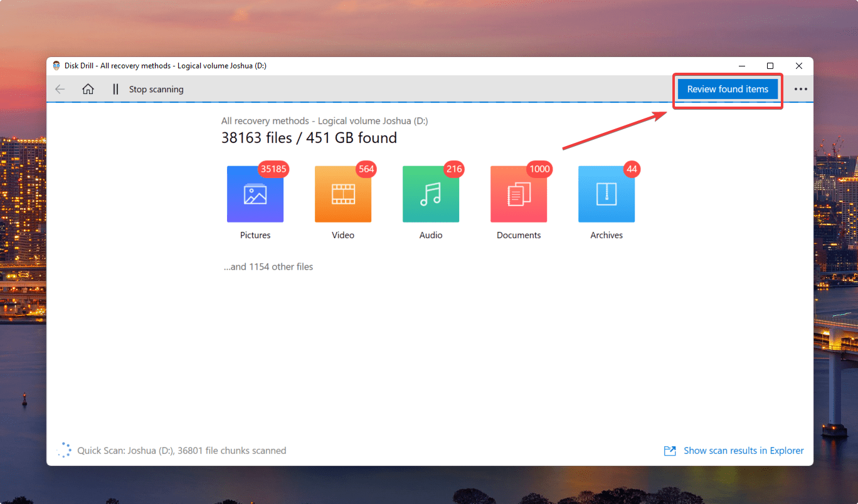The image size is (858, 504).
Task: Click the Archives label text
Action: pos(606,235)
